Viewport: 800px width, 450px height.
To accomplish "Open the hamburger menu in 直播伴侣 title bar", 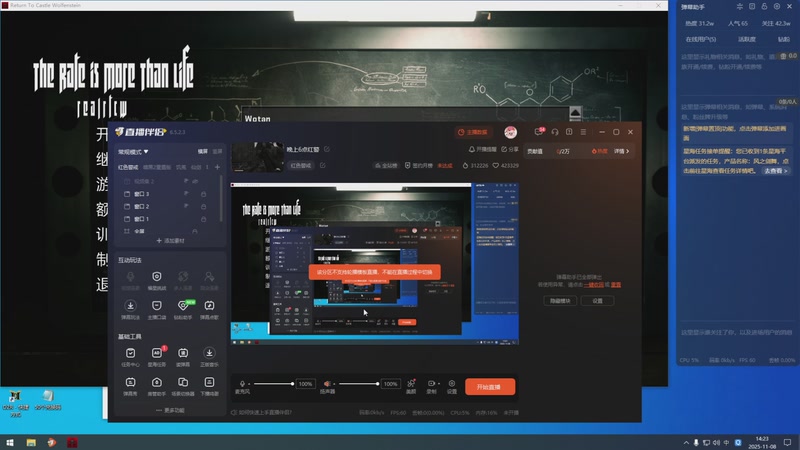I will [583, 132].
